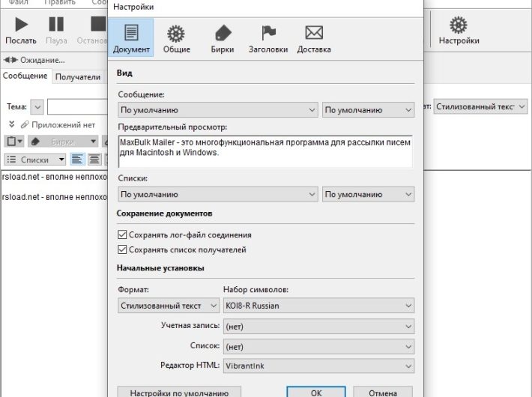Click the preview text box with MaxBulk Mailer

click(265, 151)
